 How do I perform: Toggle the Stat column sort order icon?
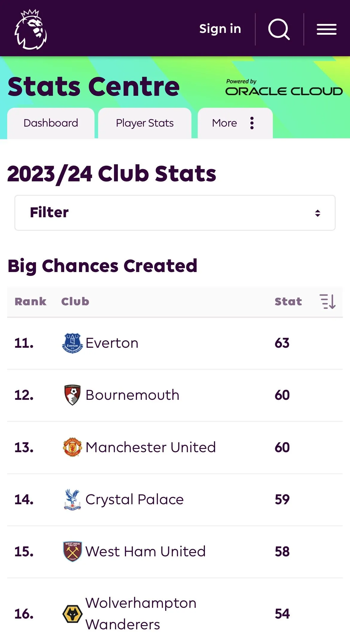point(328,301)
